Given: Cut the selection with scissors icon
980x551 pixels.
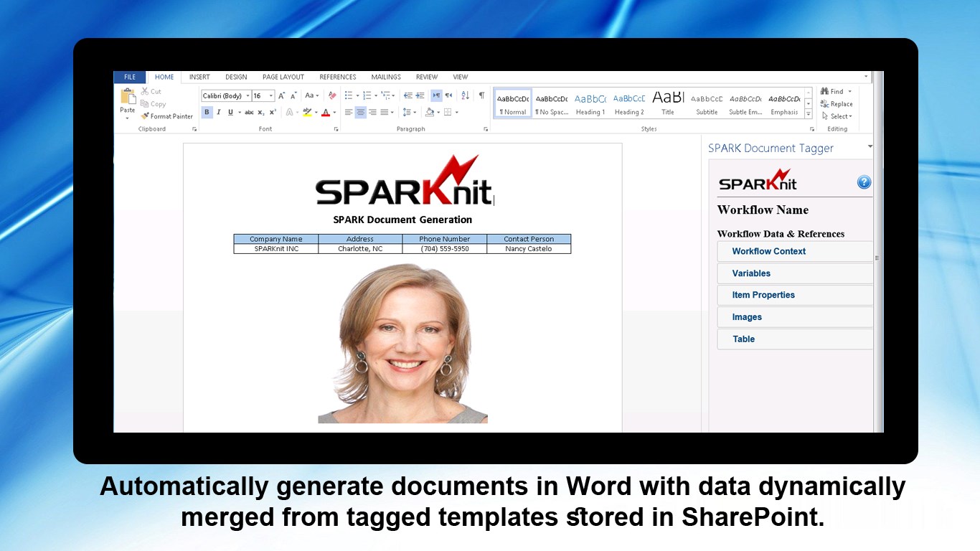Looking at the screenshot, I should 145,91.
